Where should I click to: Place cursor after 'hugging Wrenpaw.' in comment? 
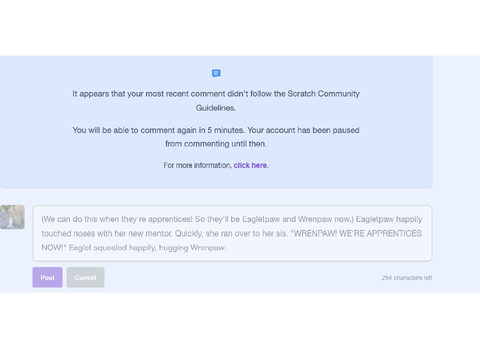point(227,248)
